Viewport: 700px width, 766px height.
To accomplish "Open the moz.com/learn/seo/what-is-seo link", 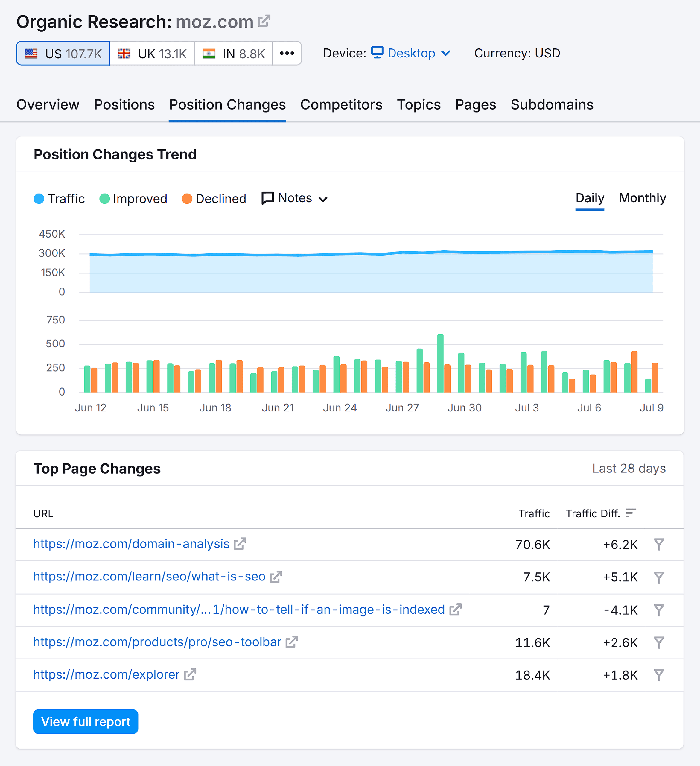I will 148,577.
